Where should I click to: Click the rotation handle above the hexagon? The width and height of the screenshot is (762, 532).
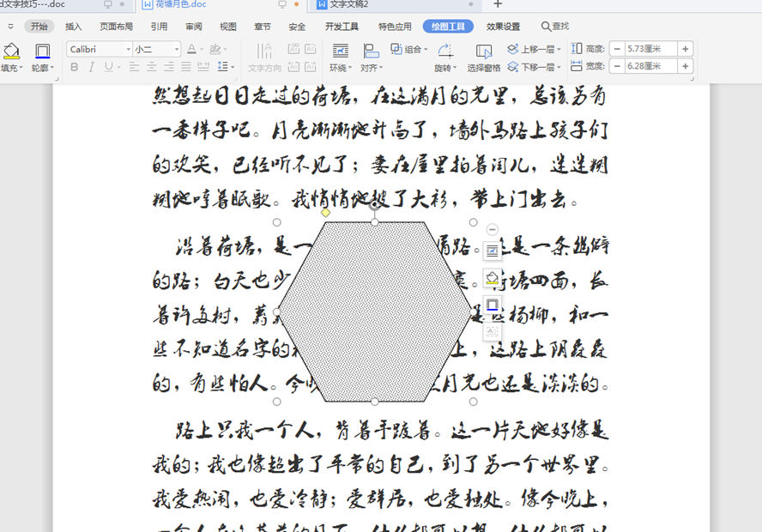click(x=375, y=205)
